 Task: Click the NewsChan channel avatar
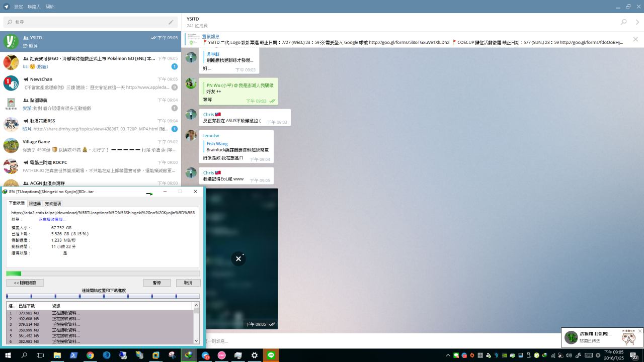(11, 83)
